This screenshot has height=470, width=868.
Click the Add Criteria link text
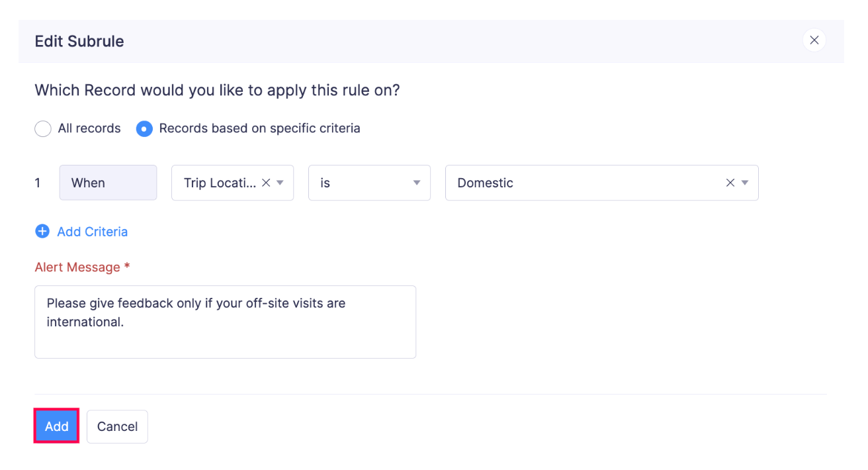(93, 232)
